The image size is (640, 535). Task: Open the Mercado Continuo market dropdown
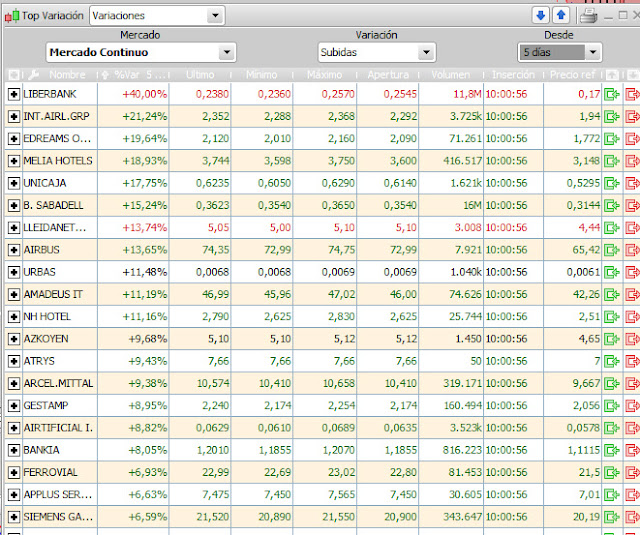[141, 52]
